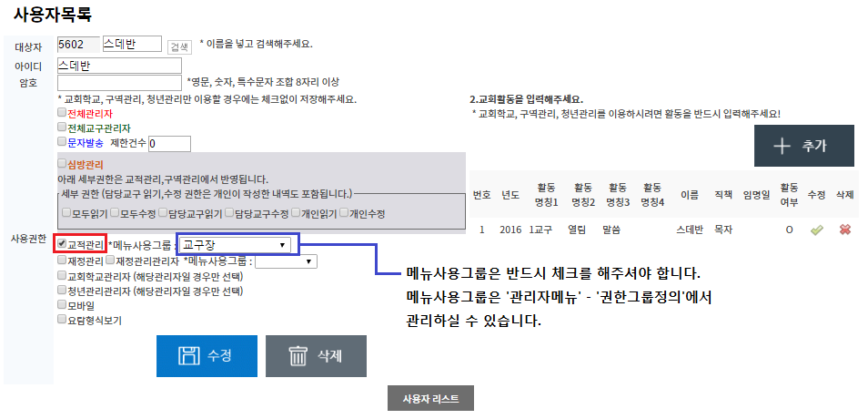Click the green checkmark edit icon in row 1
Viewport: 868px width, 419px height.
click(x=816, y=230)
